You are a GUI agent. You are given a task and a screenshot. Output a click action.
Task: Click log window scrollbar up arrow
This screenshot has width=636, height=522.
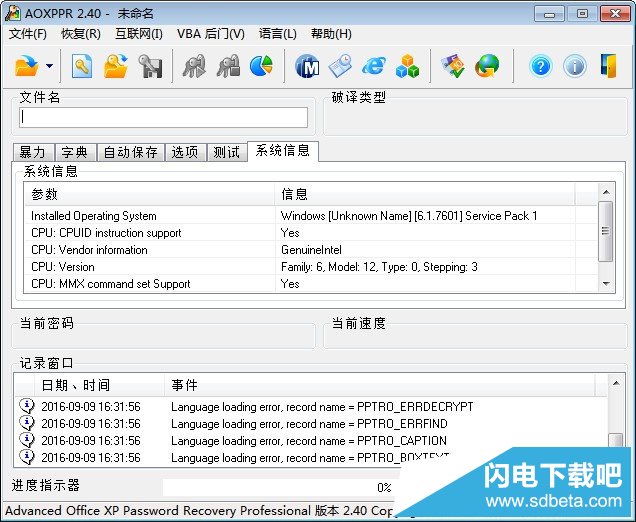click(616, 383)
